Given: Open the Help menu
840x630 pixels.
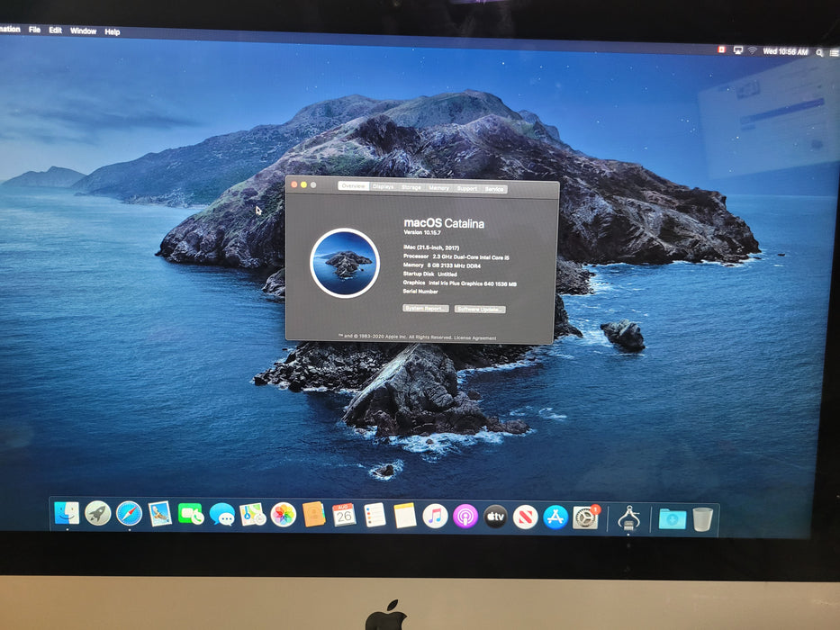Looking at the screenshot, I should point(112,31).
